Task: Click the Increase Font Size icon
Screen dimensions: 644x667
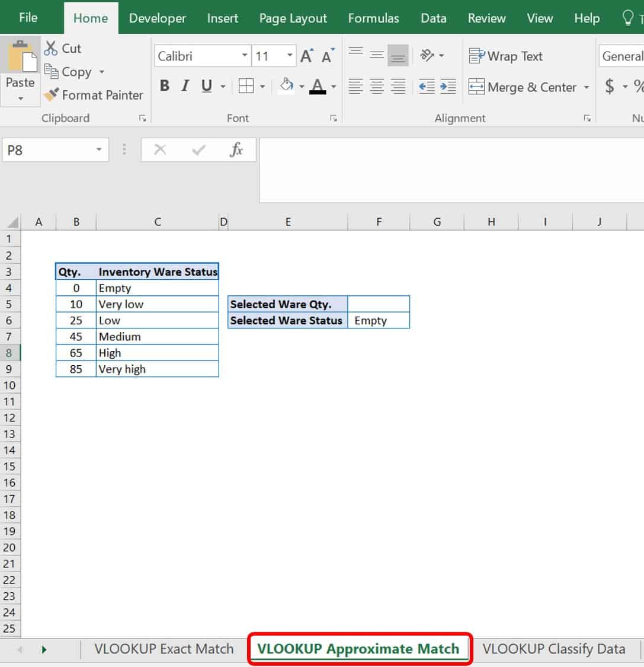Action: 306,56
